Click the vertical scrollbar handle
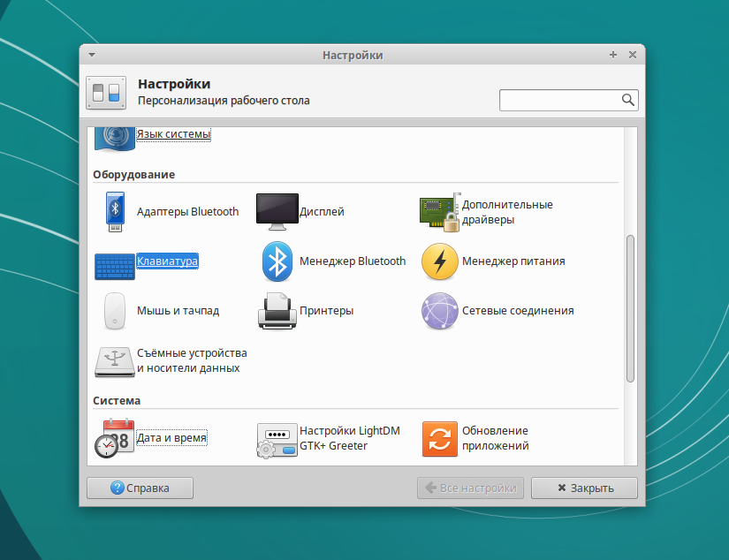 pyautogui.click(x=630, y=308)
